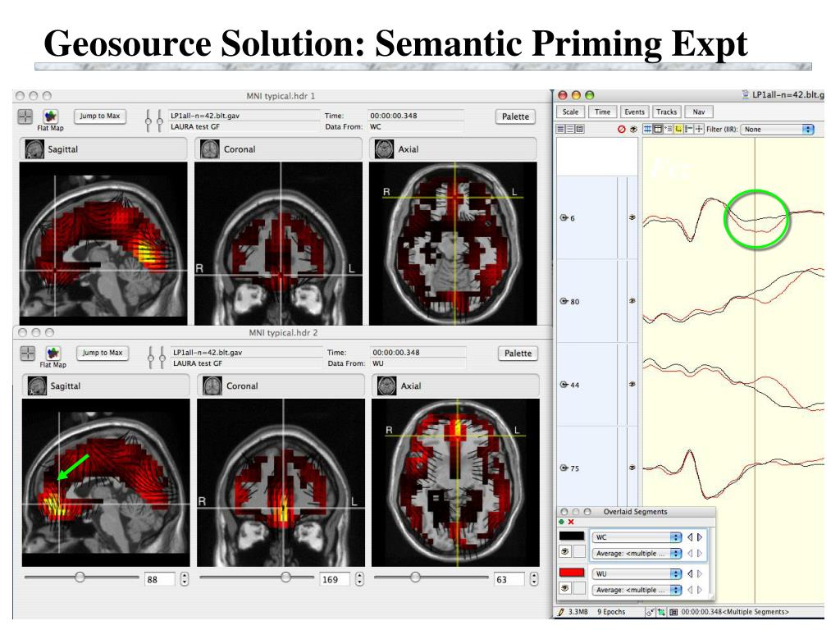The width and height of the screenshot is (840, 630).
Task: Click the black color swatch for WC
Action: tap(572, 536)
